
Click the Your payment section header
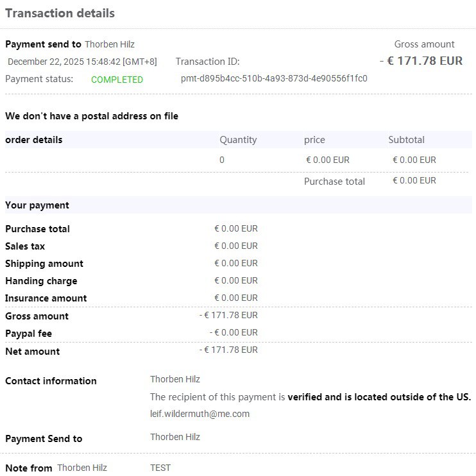pos(37,205)
